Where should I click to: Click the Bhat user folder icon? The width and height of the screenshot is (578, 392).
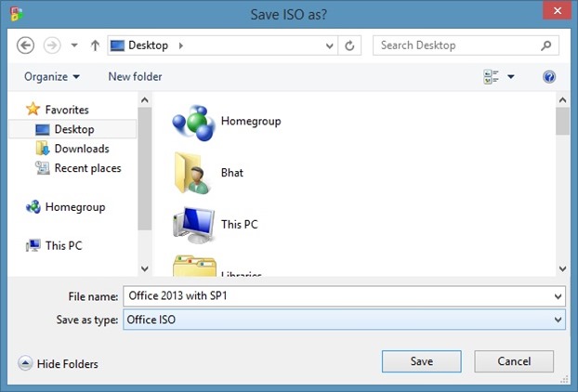192,173
